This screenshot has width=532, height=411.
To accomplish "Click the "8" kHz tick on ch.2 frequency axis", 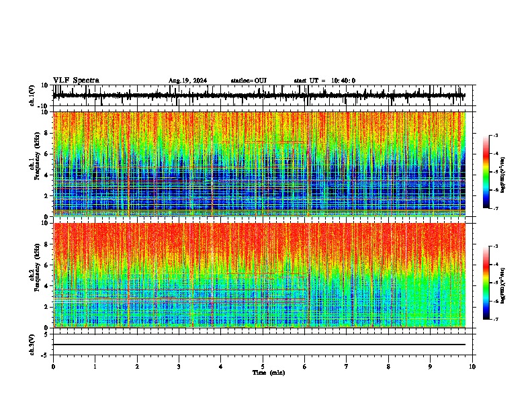I will [46, 244].
